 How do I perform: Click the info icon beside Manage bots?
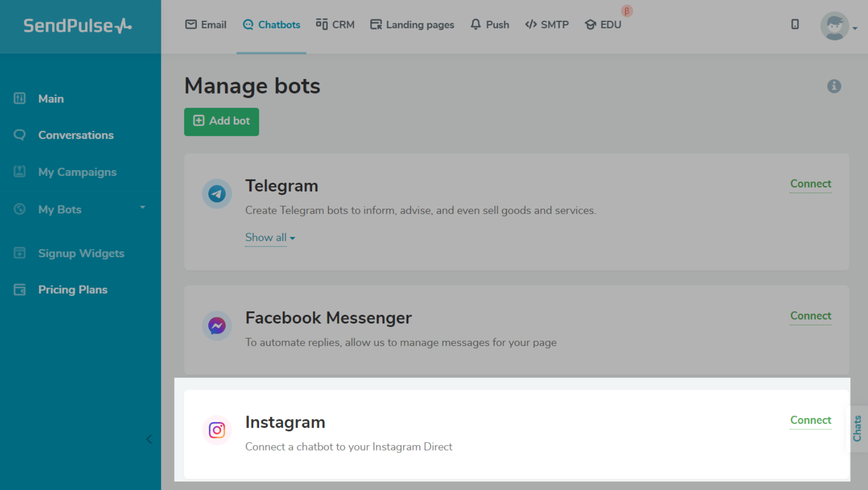834,86
